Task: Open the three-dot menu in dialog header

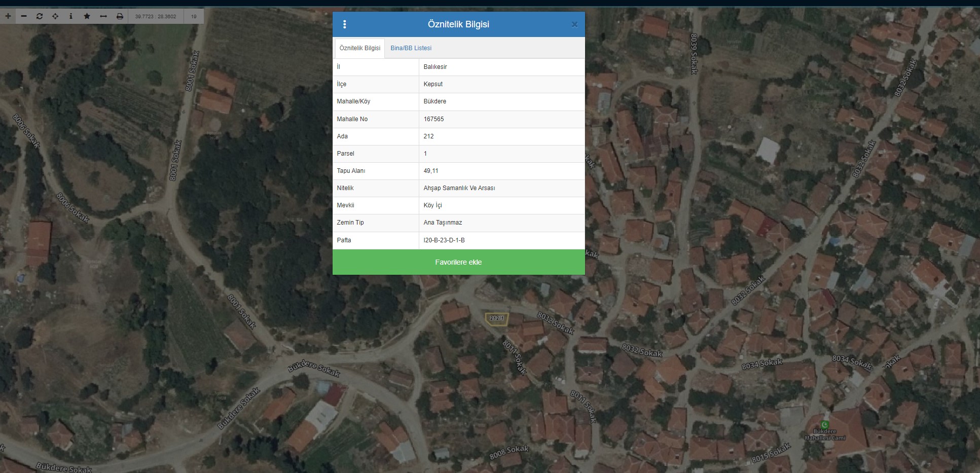Action: click(x=345, y=24)
